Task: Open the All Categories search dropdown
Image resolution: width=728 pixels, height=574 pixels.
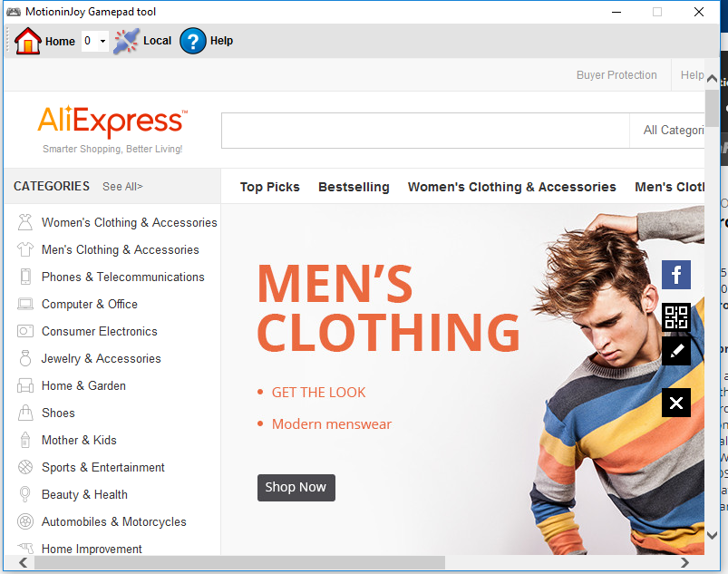Action: pos(667,131)
